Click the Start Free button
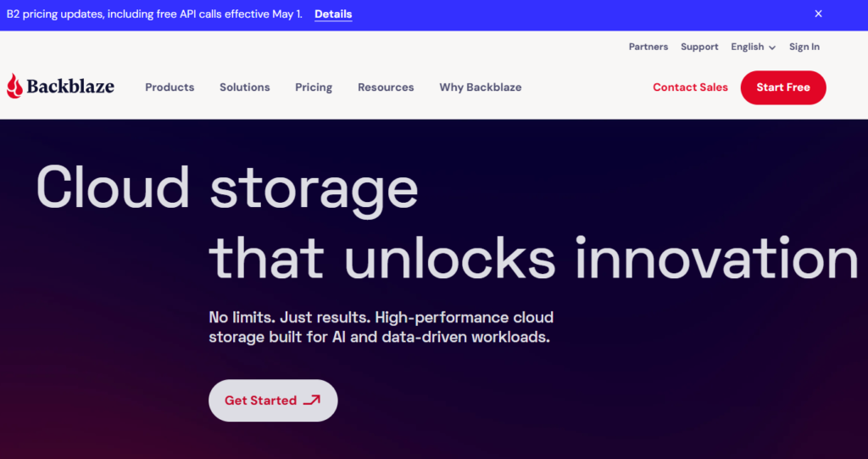This screenshot has width=868, height=459. [x=783, y=87]
